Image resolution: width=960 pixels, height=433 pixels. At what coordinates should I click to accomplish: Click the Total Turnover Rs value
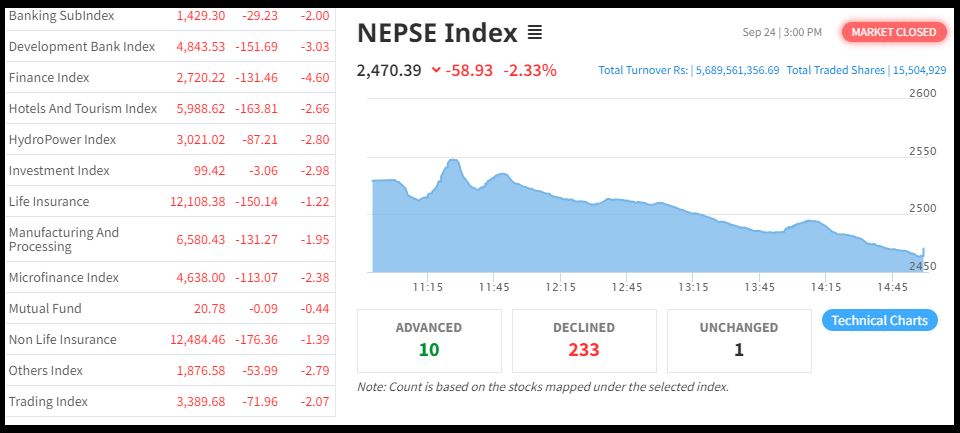735,70
